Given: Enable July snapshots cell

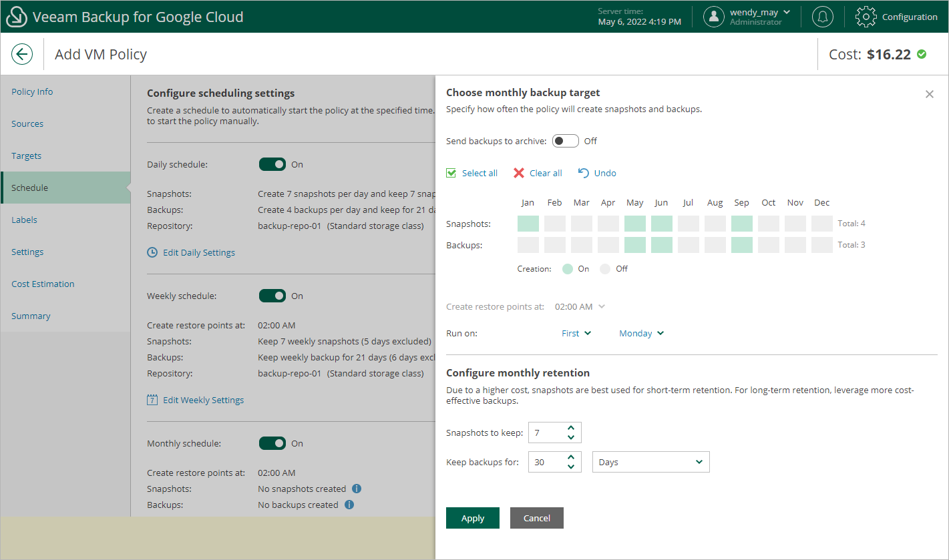Looking at the screenshot, I should (689, 224).
